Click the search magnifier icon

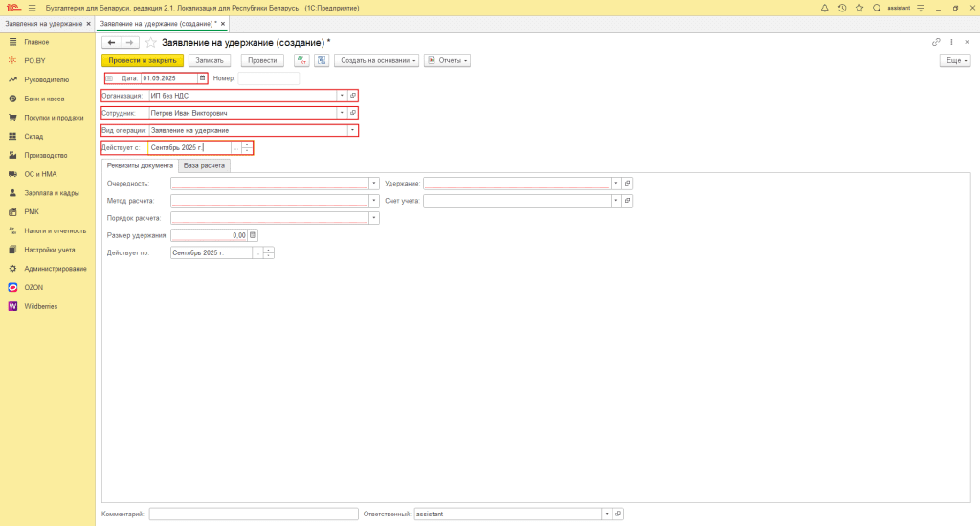tap(877, 8)
